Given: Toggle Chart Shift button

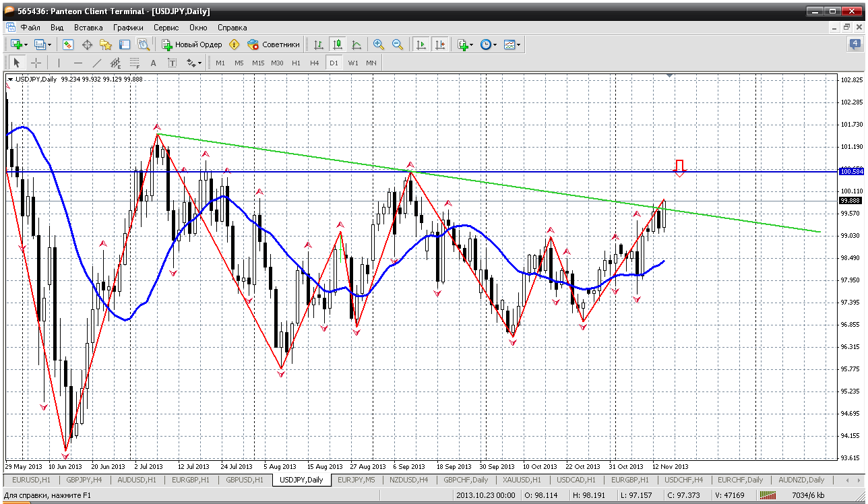Looking at the screenshot, I should point(439,44).
